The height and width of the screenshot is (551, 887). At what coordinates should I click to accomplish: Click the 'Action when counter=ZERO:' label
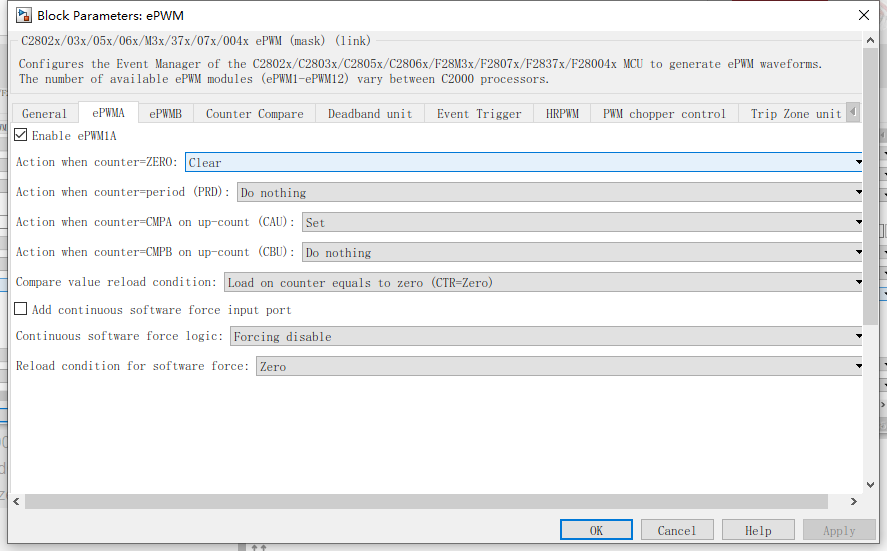coord(97,162)
